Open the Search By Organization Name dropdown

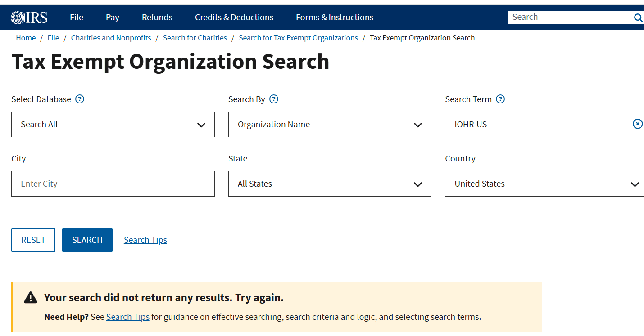pyautogui.click(x=330, y=125)
